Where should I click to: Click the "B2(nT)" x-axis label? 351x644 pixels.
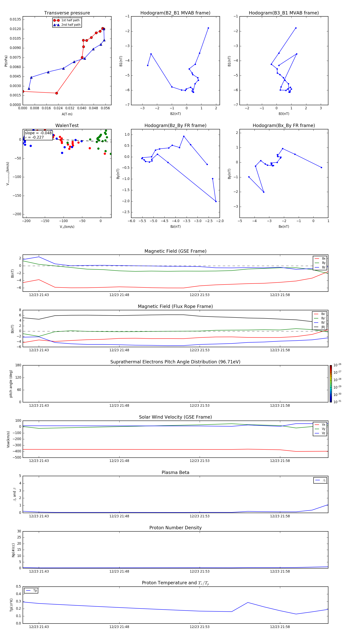tap(175, 114)
